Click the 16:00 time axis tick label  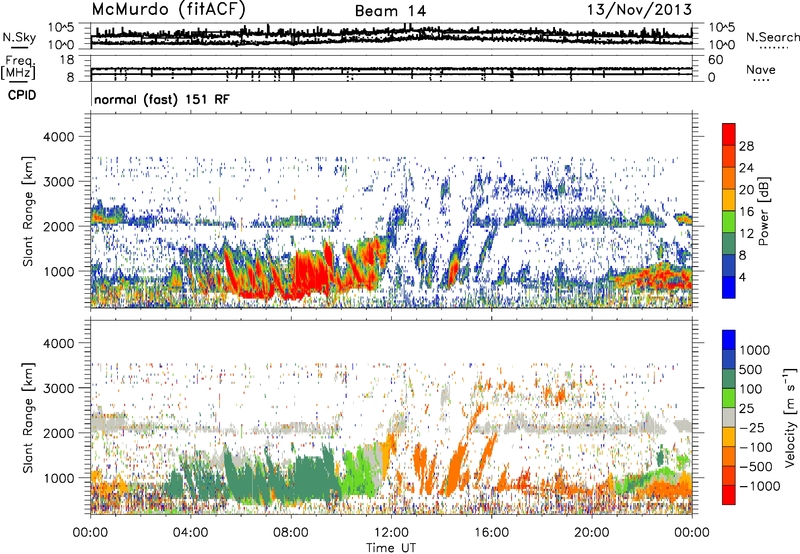click(491, 533)
